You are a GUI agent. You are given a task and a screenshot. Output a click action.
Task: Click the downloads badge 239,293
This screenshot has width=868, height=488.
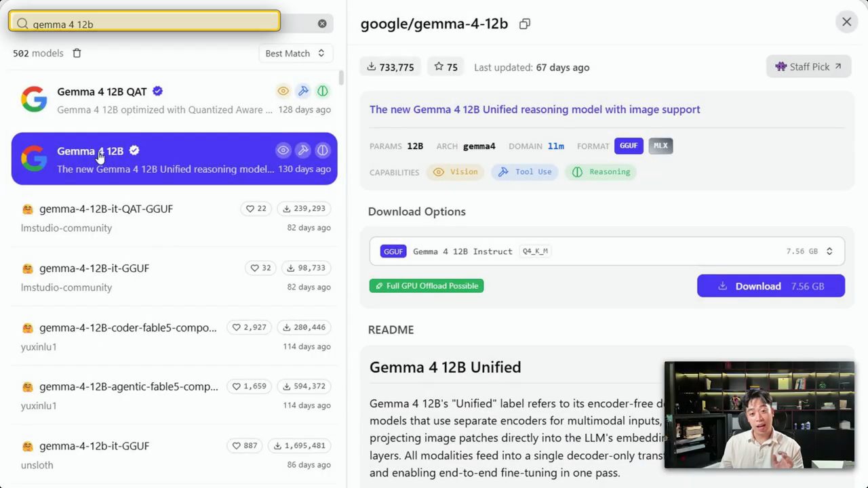click(304, 209)
